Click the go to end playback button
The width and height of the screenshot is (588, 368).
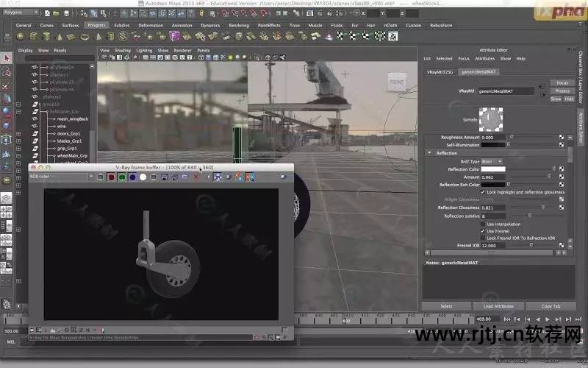click(x=578, y=319)
